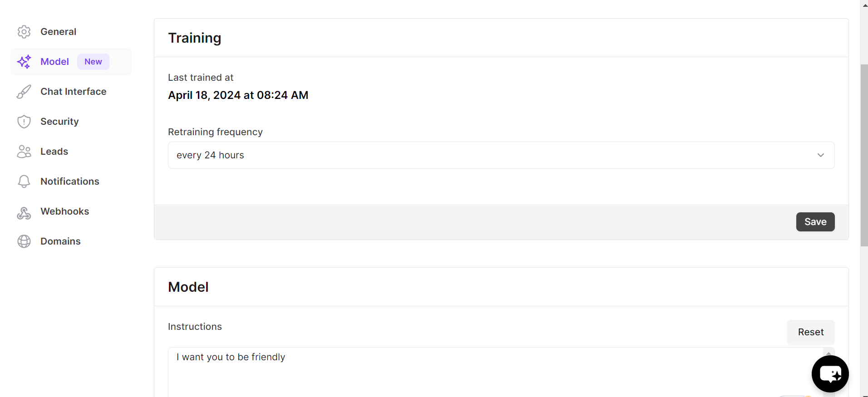Open the floating chat bubble widget

click(x=830, y=374)
